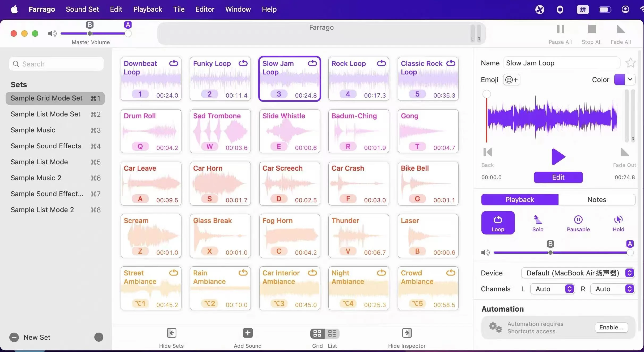
Task: Click the Sad Trombone sound tile
Action: 220,131
